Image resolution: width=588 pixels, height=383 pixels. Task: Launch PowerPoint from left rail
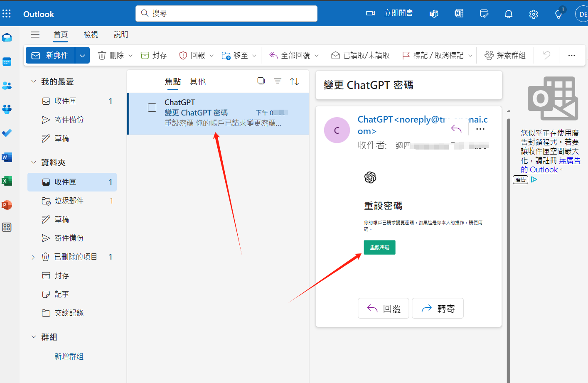7,205
